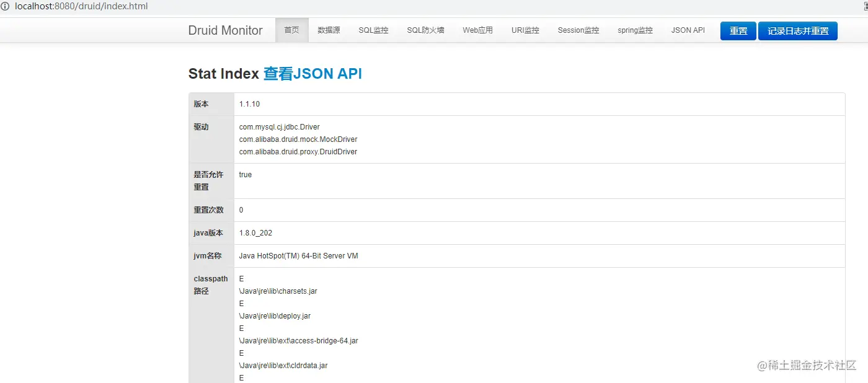868x383 pixels.
Task: Open the SQL监控 tab
Action: (373, 30)
